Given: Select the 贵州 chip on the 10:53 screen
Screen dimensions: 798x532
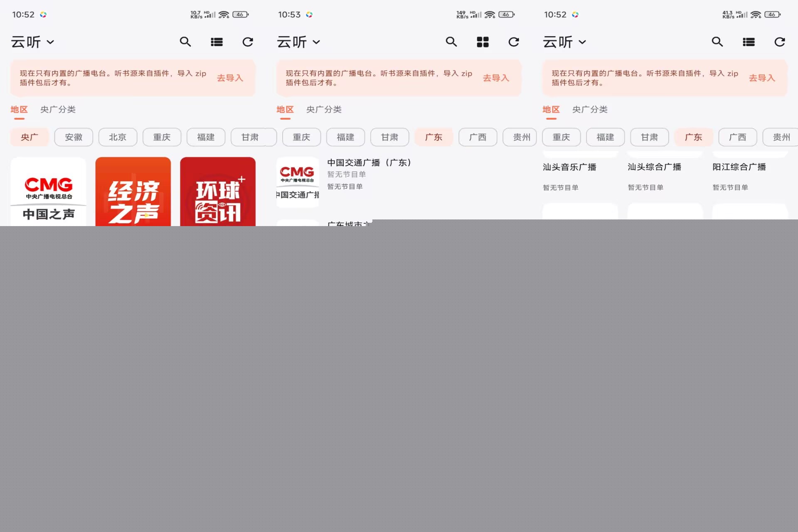Looking at the screenshot, I should pos(520,137).
